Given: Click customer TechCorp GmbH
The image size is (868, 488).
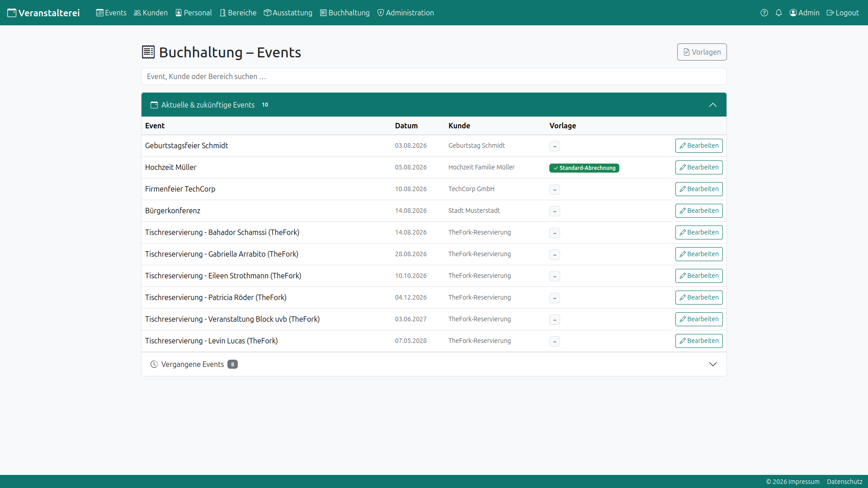Looking at the screenshot, I should 472,189.
